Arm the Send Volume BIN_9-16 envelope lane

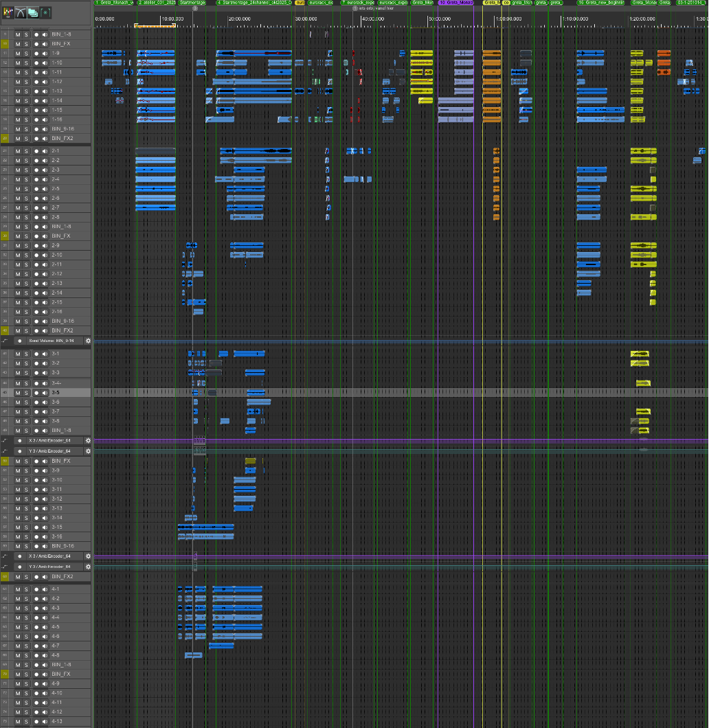[19, 341]
